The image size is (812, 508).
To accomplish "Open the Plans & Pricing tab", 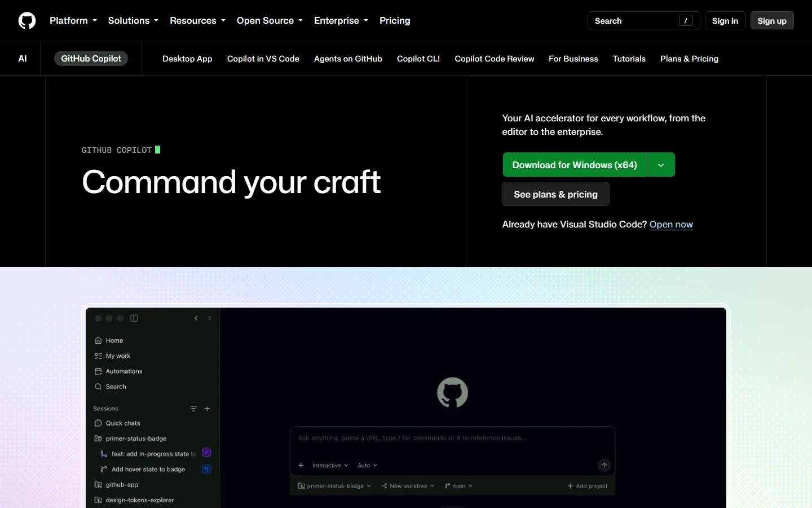I will click(x=689, y=59).
